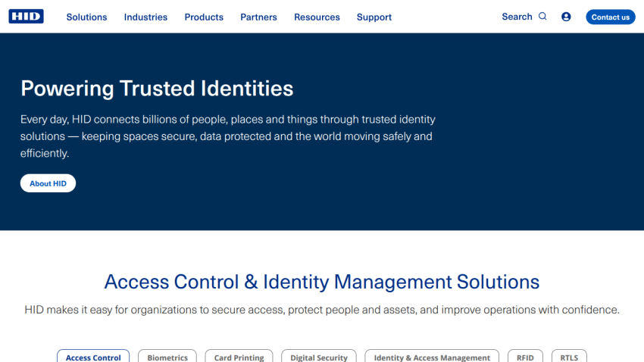The image size is (644, 362).
Task: Open the search magnifier icon
Action: coord(542,17)
